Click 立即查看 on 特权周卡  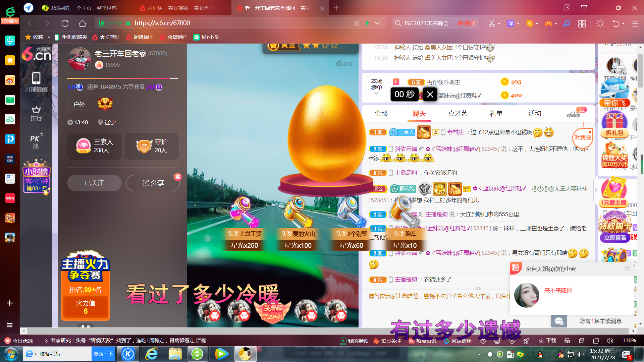tap(615, 238)
